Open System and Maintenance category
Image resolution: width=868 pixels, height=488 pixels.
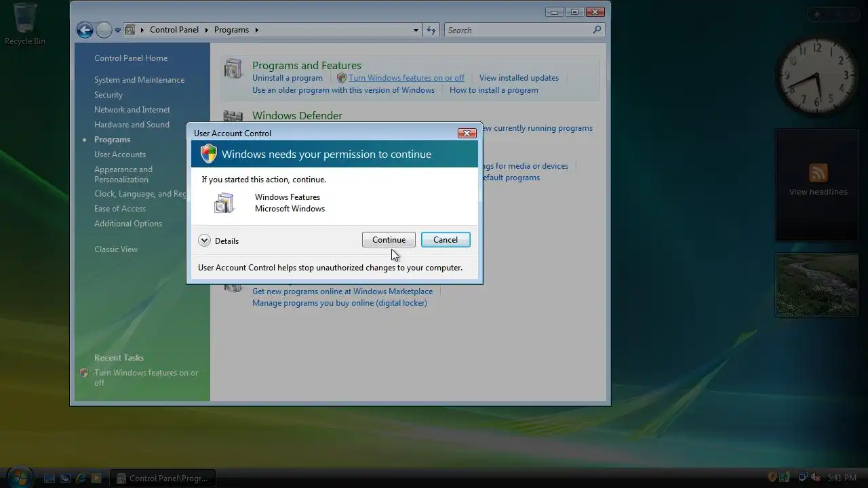[139, 80]
